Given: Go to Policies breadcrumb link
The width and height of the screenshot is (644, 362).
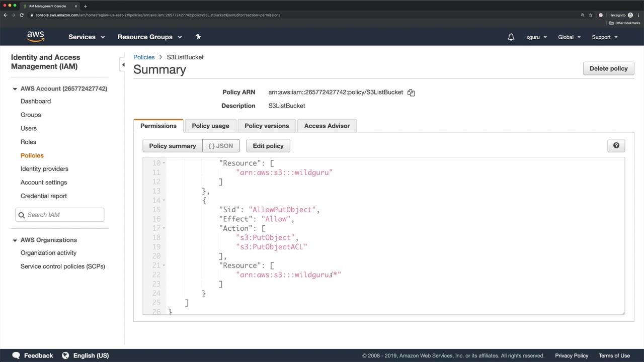Looking at the screenshot, I should [x=144, y=57].
